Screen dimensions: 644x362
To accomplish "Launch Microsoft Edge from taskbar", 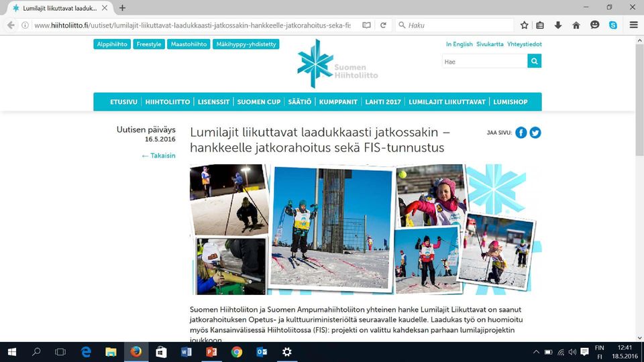I will [x=86, y=352].
